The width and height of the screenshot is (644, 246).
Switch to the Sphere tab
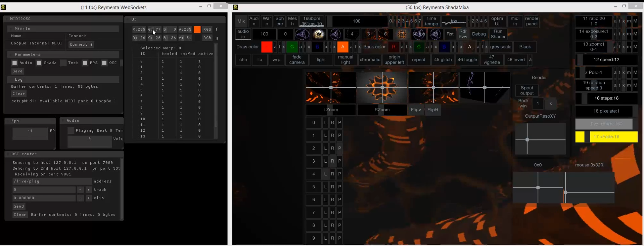[x=279, y=21]
